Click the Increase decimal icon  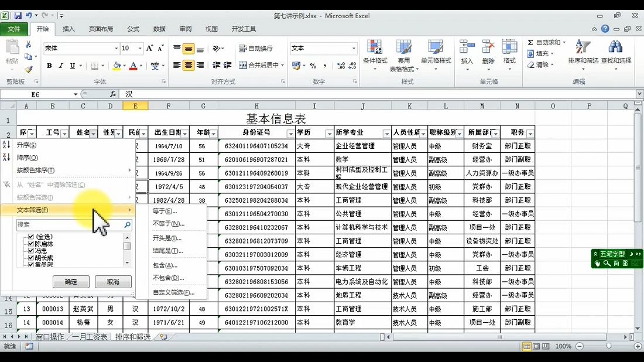coord(341,66)
